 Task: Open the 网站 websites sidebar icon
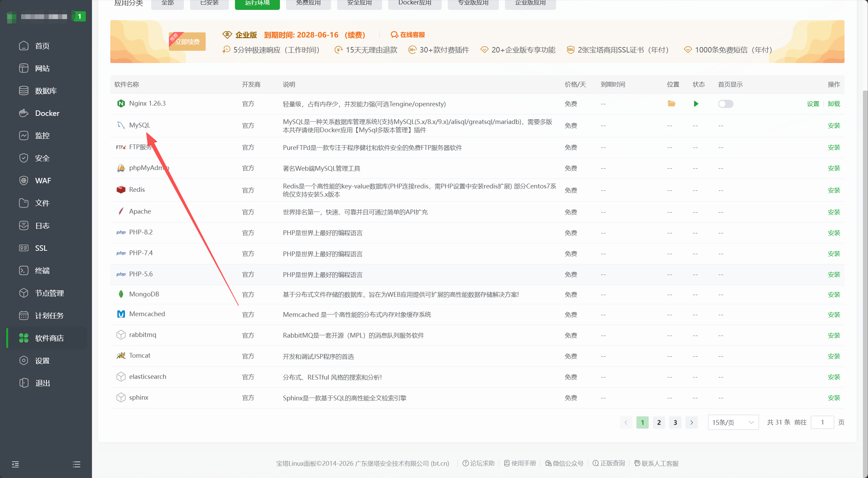click(23, 68)
